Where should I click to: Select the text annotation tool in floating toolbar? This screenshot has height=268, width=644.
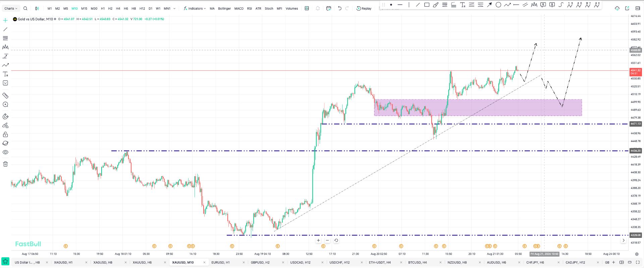[x=463, y=5]
